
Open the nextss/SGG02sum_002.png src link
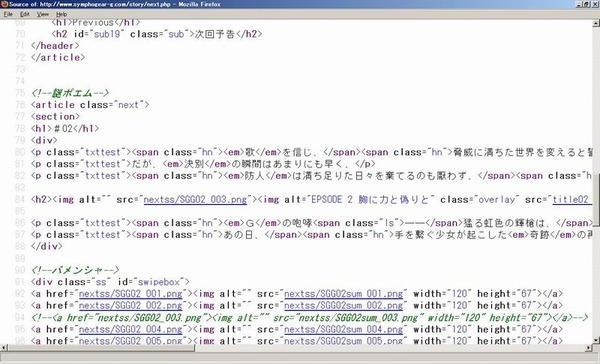[x=344, y=305]
